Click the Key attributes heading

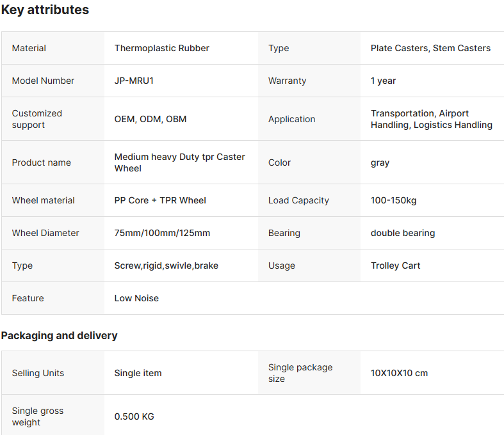coord(45,10)
